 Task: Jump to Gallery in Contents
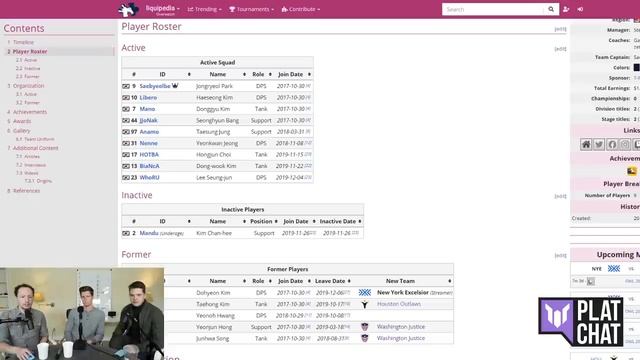click(21, 131)
